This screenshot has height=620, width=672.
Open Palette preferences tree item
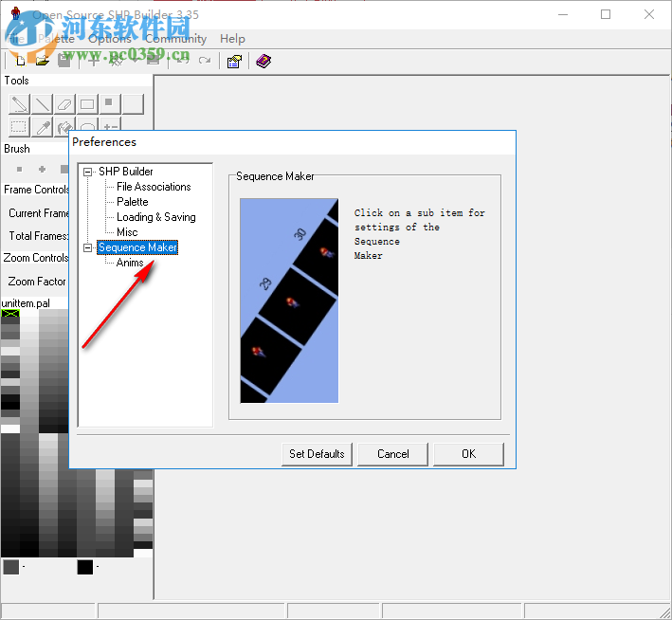(x=133, y=202)
